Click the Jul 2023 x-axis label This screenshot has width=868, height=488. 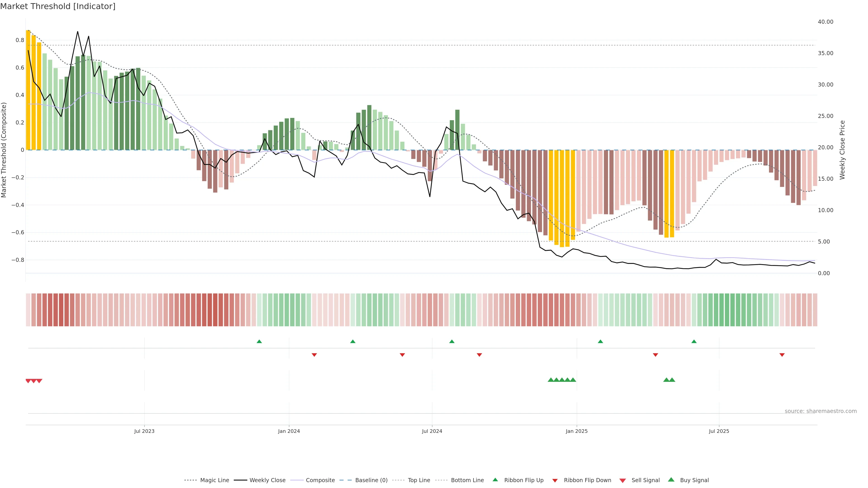click(144, 431)
